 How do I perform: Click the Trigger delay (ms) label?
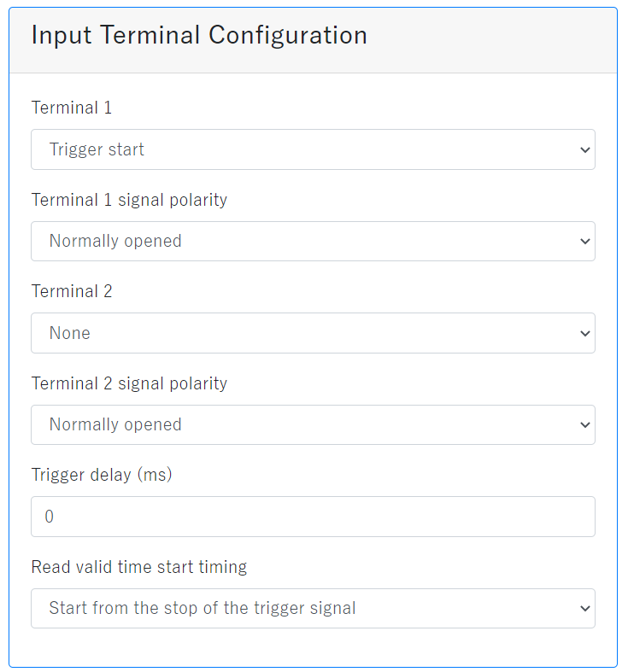pyautogui.click(x=102, y=475)
